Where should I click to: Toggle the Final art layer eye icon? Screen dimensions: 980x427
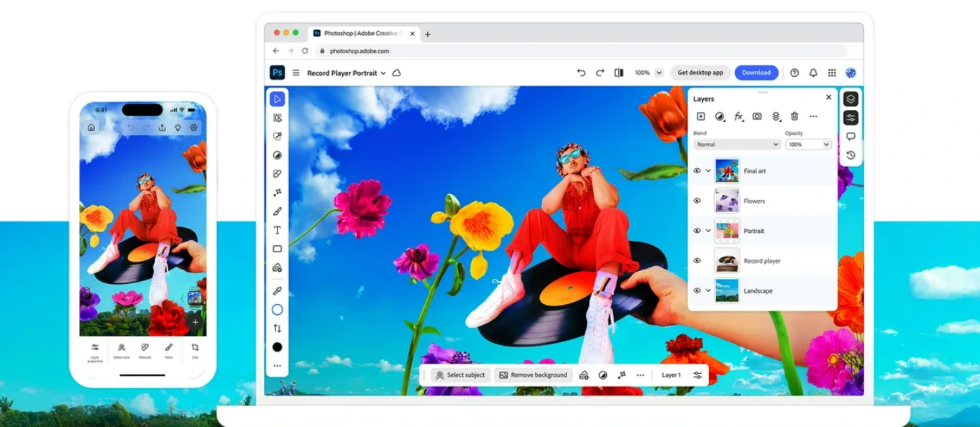pyautogui.click(x=697, y=171)
